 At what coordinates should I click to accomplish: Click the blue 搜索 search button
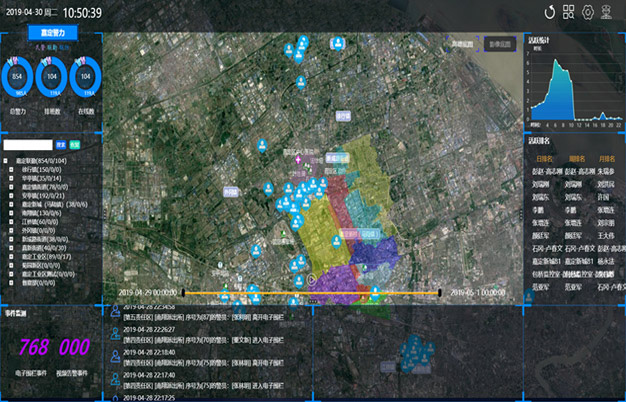61,145
